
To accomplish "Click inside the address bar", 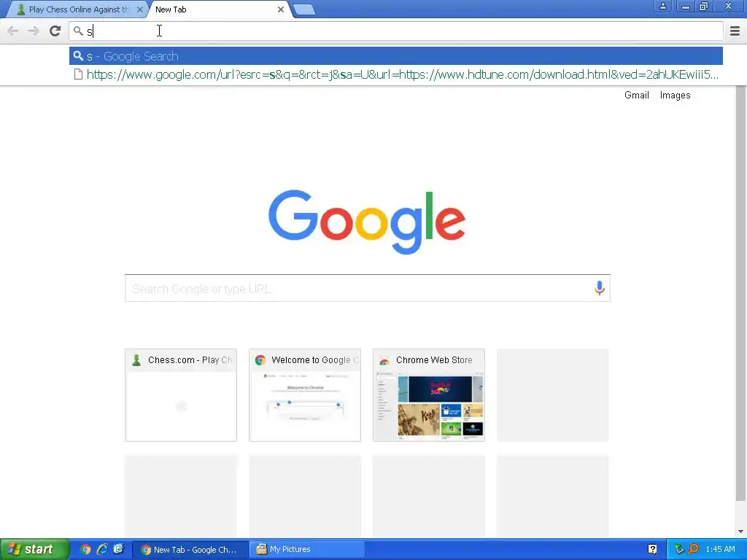I will (395, 31).
